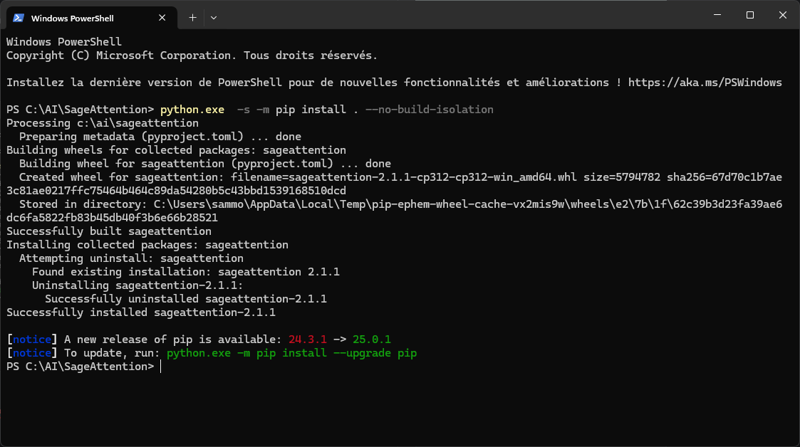Click the red 24.3.1 version number

point(308,340)
